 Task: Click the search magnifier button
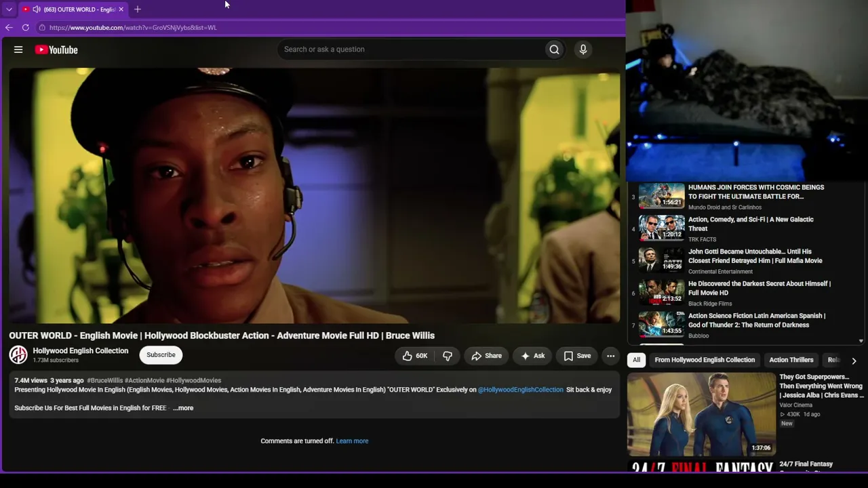[x=554, y=49]
